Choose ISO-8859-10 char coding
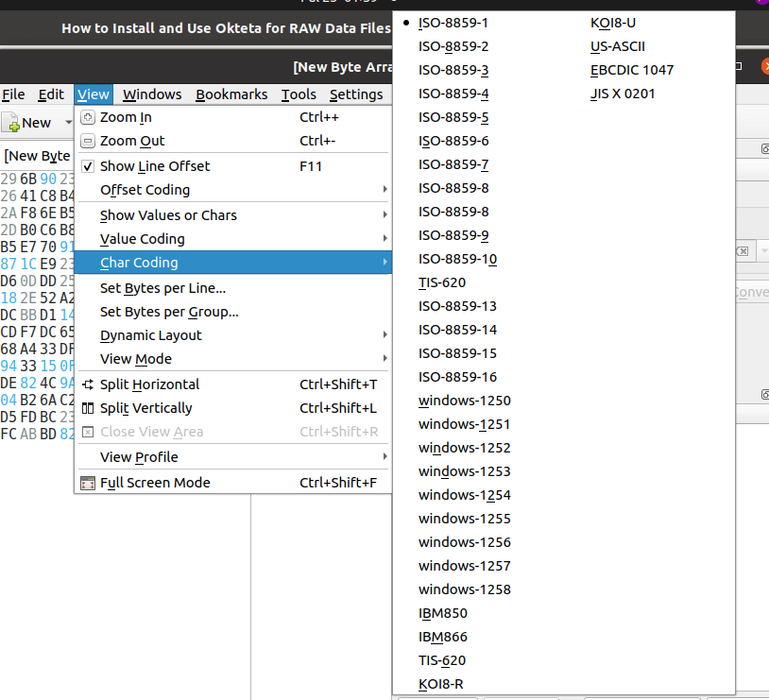Screen dimensions: 769x700 point(457,259)
